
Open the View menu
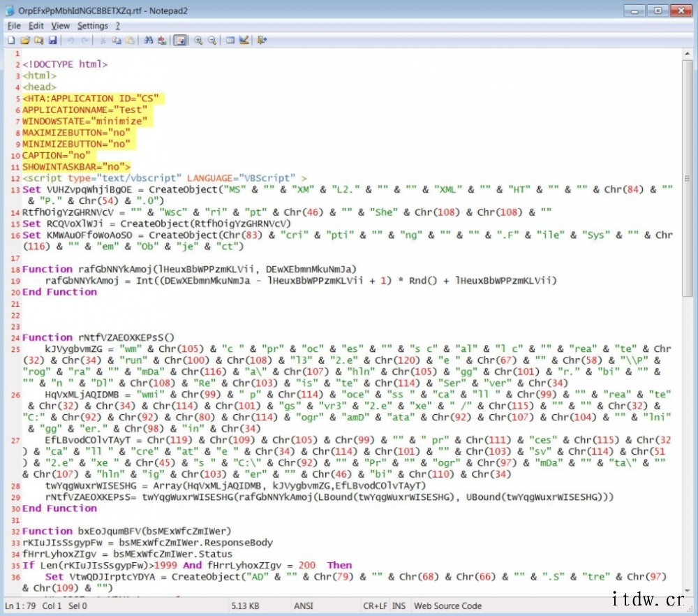tap(60, 26)
